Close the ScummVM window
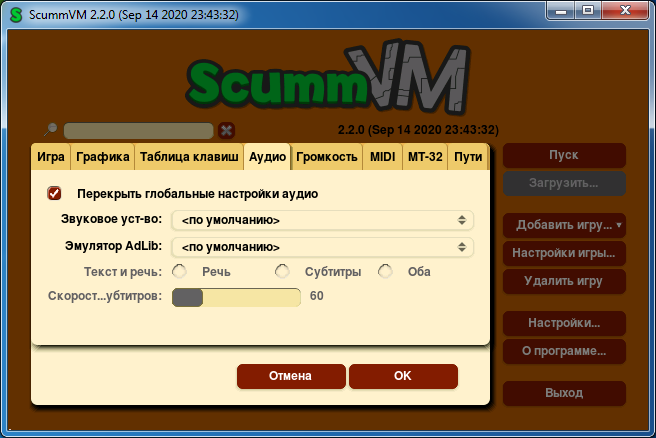 [625, 10]
